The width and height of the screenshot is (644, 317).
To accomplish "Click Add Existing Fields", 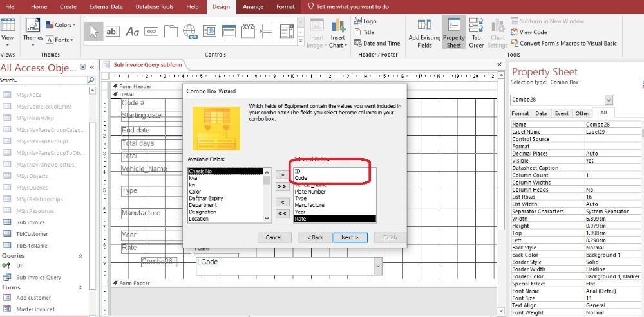I will click(x=424, y=33).
